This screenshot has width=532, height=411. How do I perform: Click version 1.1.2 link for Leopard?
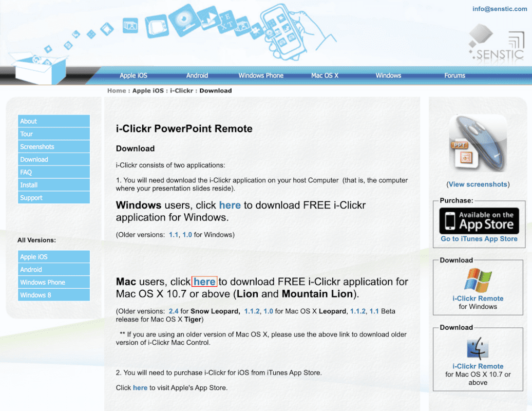click(252, 311)
